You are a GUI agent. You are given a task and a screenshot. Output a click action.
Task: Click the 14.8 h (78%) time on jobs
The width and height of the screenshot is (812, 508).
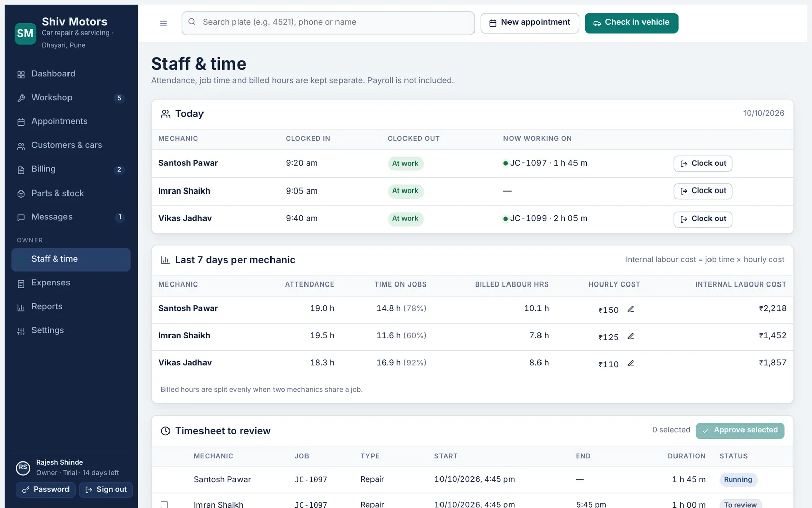tap(401, 308)
